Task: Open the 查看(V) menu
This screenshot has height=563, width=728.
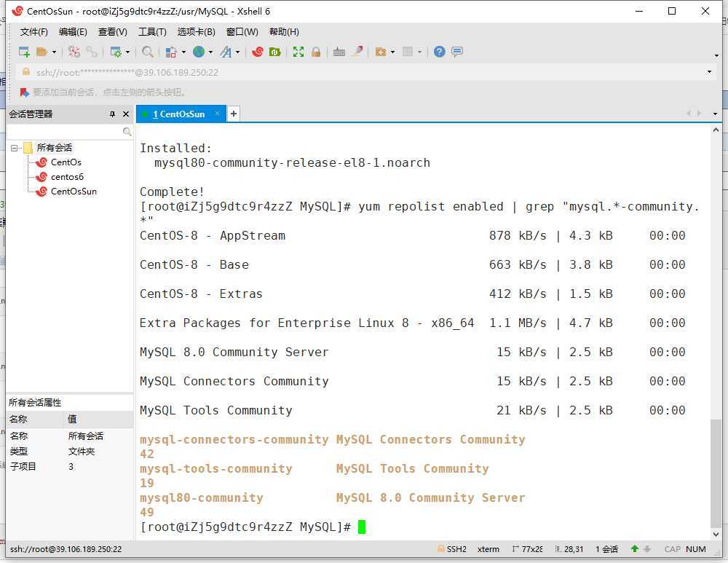Action: pos(112,32)
